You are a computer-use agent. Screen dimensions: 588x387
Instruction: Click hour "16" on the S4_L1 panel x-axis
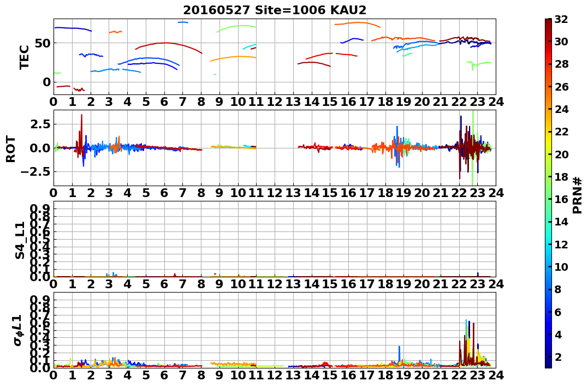(348, 284)
